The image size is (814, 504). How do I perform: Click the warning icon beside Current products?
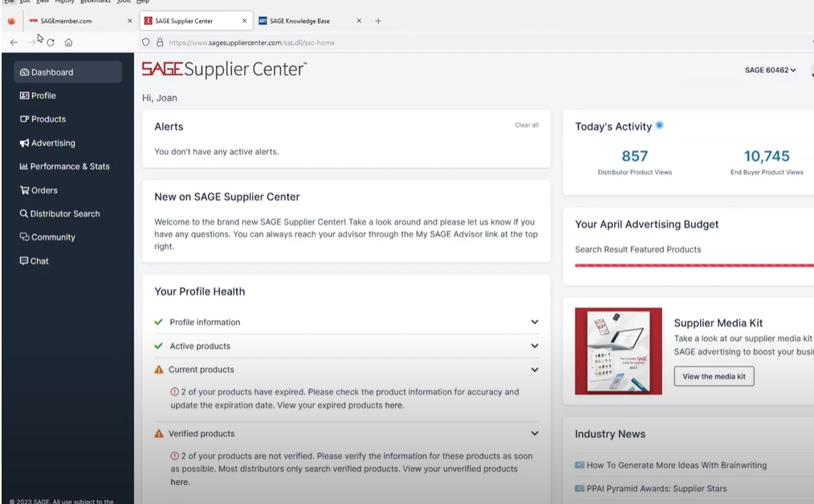click(159, 369)
